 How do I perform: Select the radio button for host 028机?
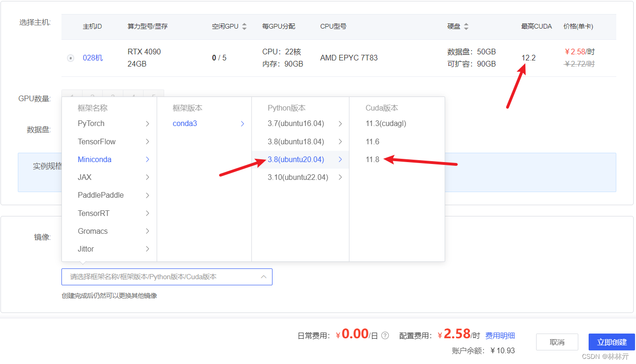(70, 58)
